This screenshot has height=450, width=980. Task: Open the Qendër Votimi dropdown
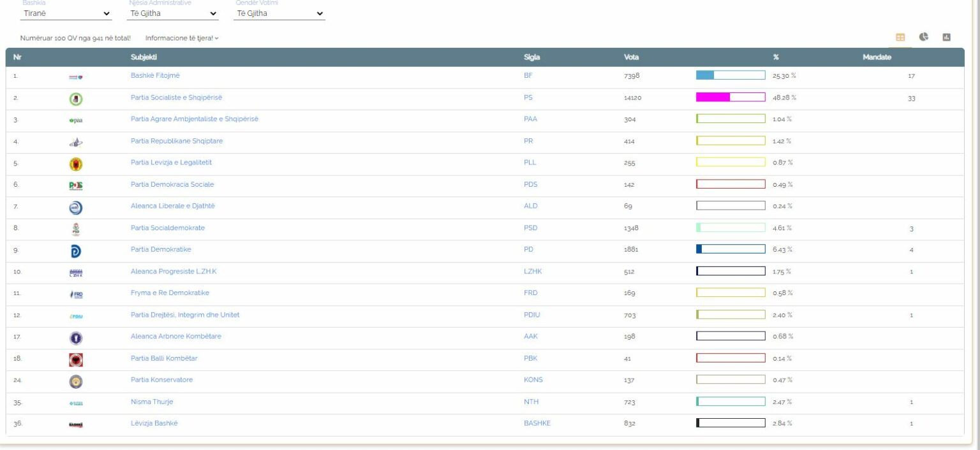click(x=279, y=13)
